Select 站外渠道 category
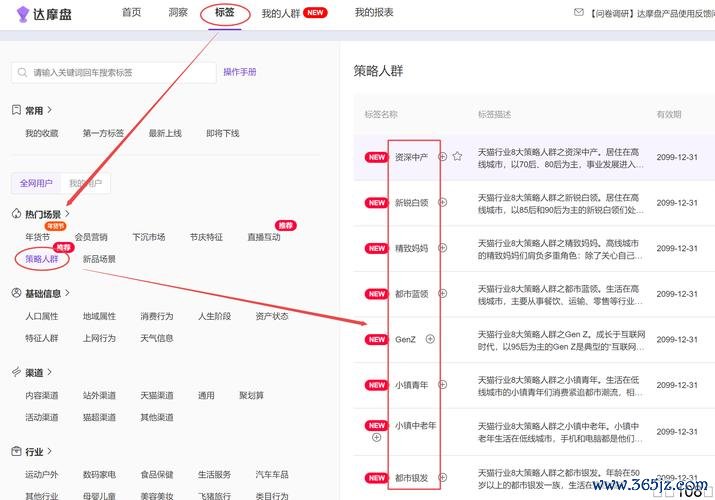 tap(99, 395)
